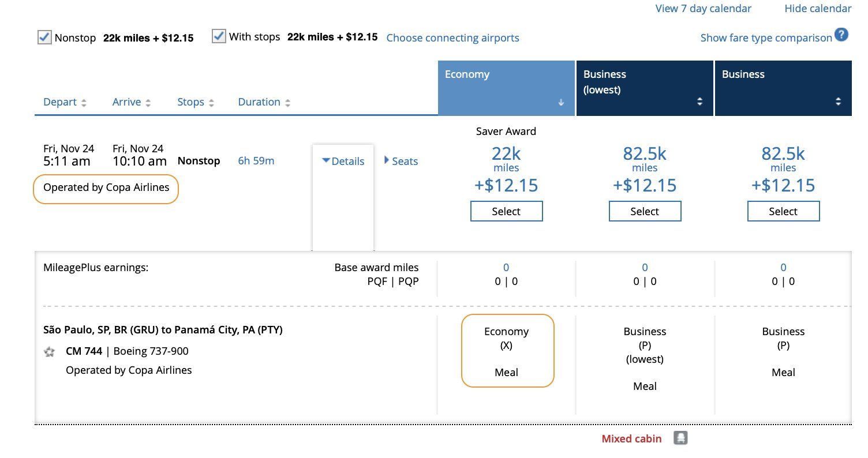Uncheck the Nonstop checkbox
Screen dimensions: 868x458
(x=44, y=37)
